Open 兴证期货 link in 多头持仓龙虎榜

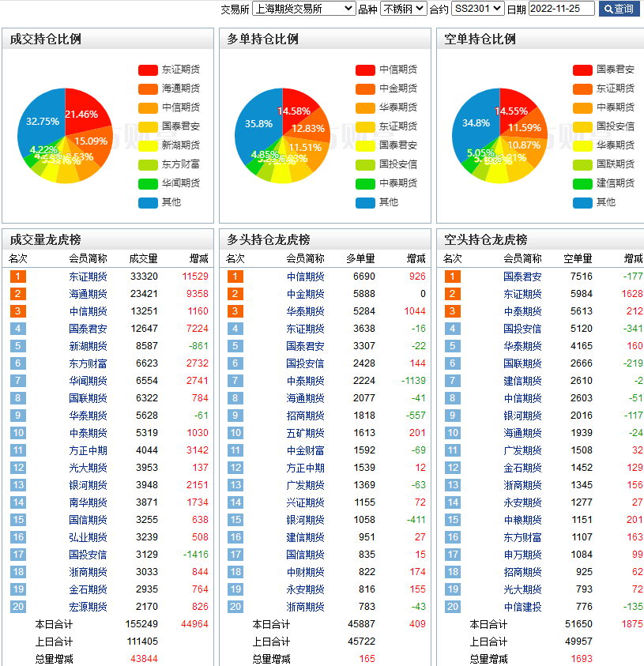(x=306, y=502)
